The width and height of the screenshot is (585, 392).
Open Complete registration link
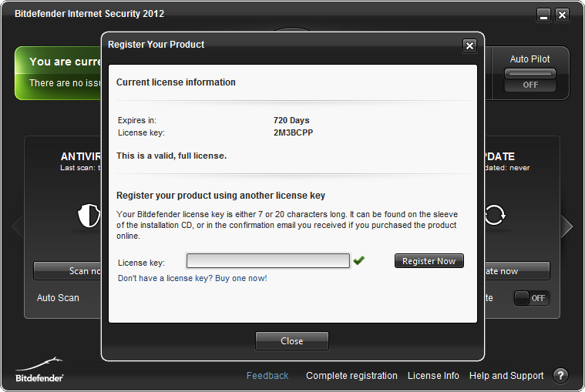[351, 376]
